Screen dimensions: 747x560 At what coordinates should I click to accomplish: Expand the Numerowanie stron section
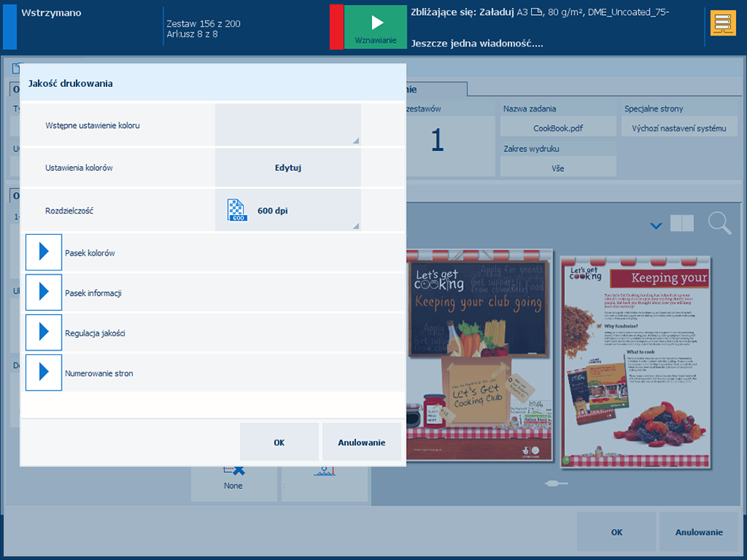coord(44,373)
